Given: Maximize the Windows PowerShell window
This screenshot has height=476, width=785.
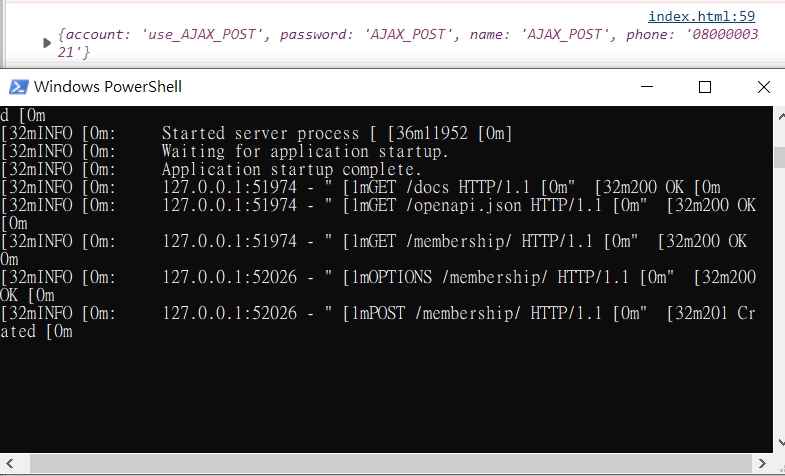Looking at the screenshot, I should 705,87.
